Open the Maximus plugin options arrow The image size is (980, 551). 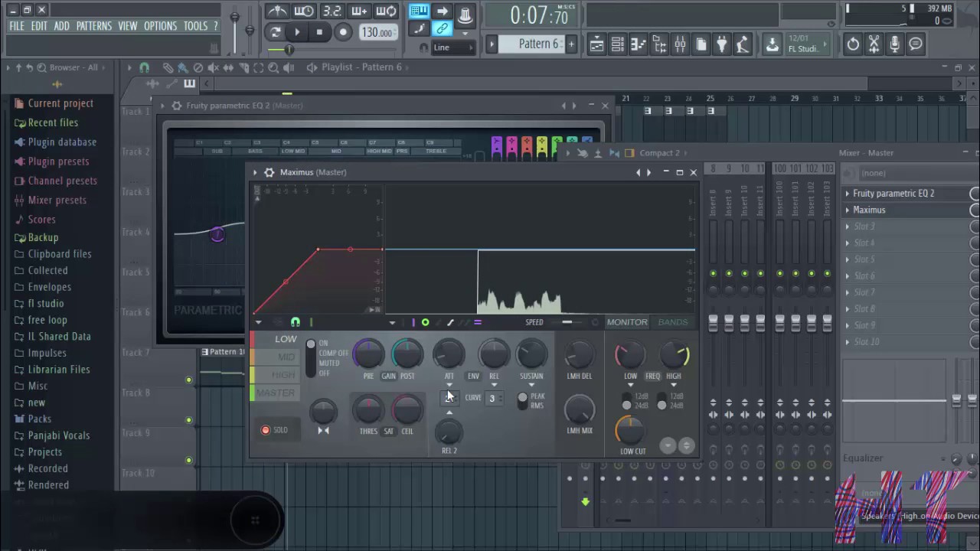(x=255, y=172)
